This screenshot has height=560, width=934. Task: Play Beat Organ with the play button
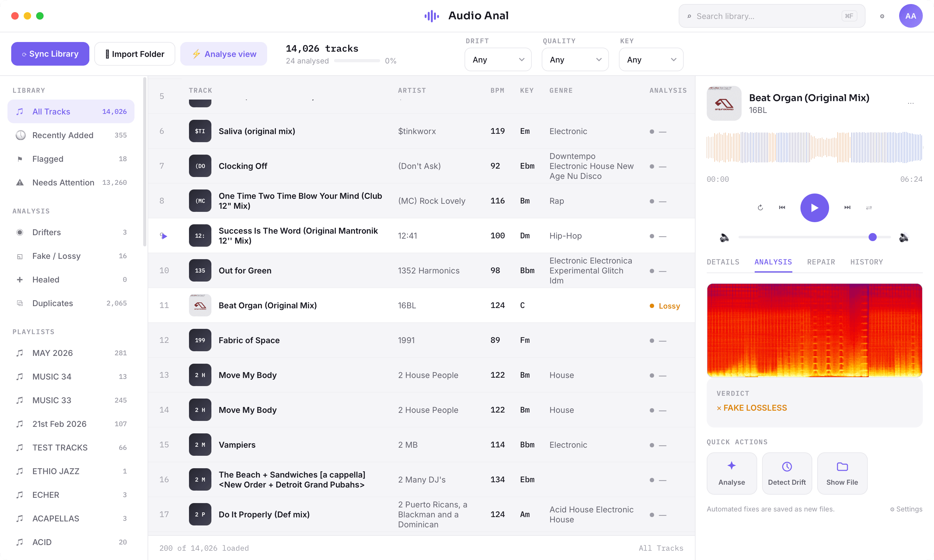click(x=814, y=208)
